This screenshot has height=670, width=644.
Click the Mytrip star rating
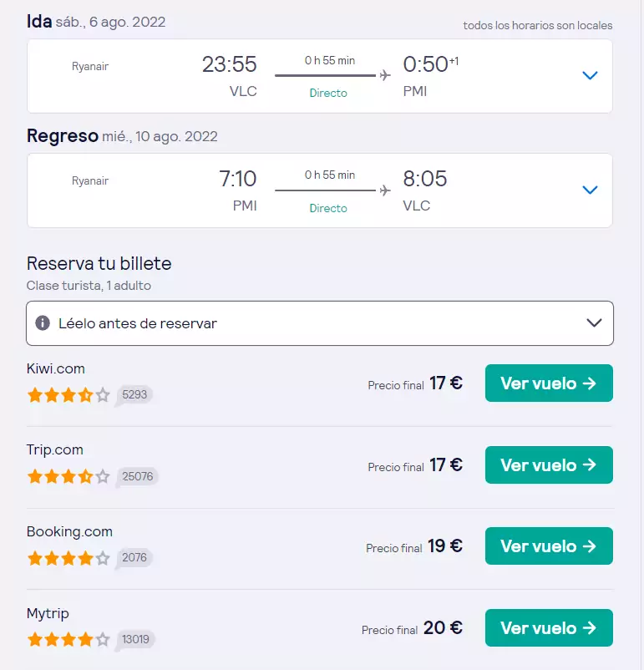point(68,640)
